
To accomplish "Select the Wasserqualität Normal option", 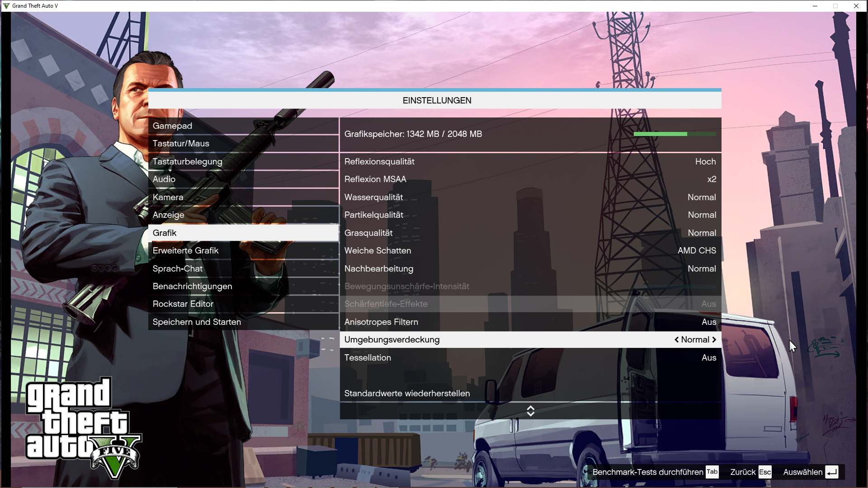I will click(702, 197).
